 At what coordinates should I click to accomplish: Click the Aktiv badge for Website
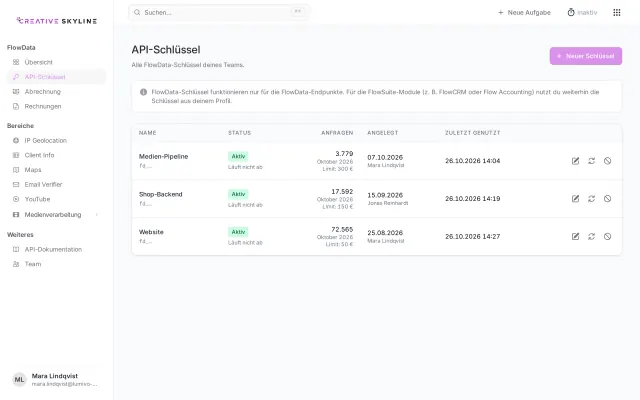(x=238, y=232)
